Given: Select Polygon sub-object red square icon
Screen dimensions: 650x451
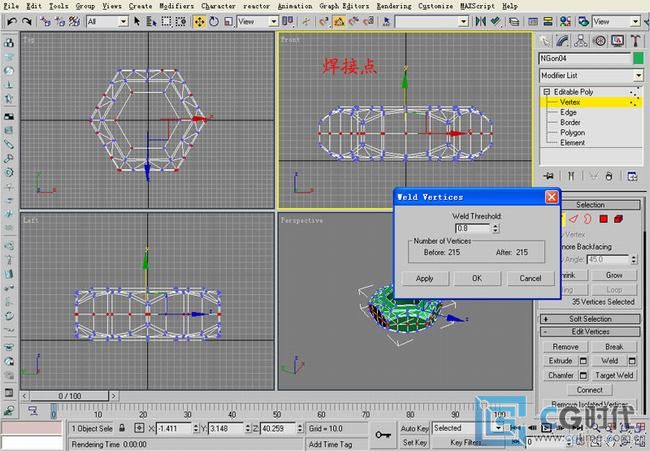Looking at the screenshot, I should [603, 219].
